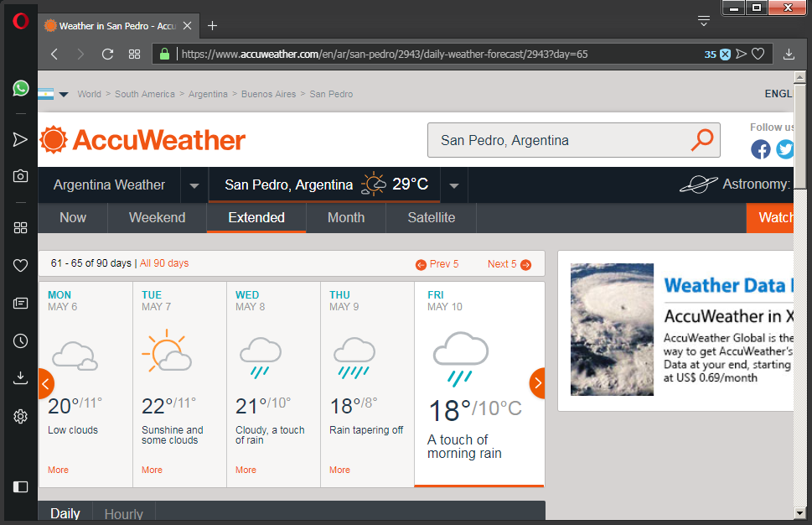Select the Extended tab

point(256,218)
